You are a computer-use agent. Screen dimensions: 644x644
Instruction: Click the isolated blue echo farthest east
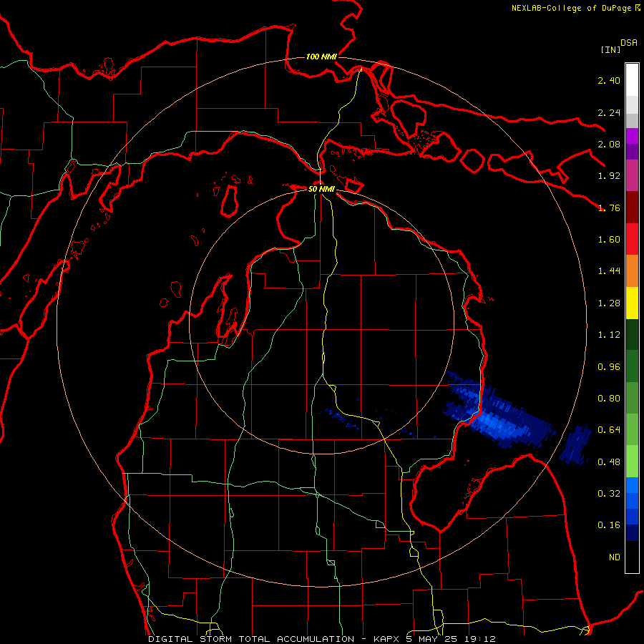pyautogui.click(x=576, y=446)
